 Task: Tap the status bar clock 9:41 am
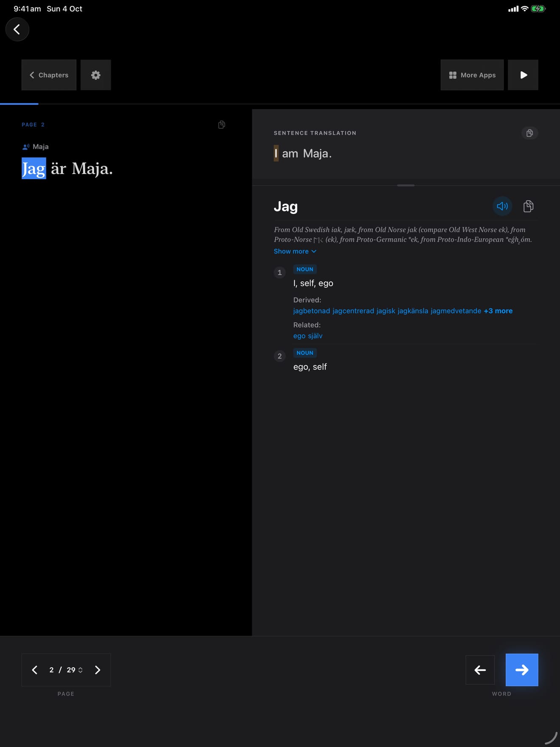pyautogui.click(x=27, y=8)
